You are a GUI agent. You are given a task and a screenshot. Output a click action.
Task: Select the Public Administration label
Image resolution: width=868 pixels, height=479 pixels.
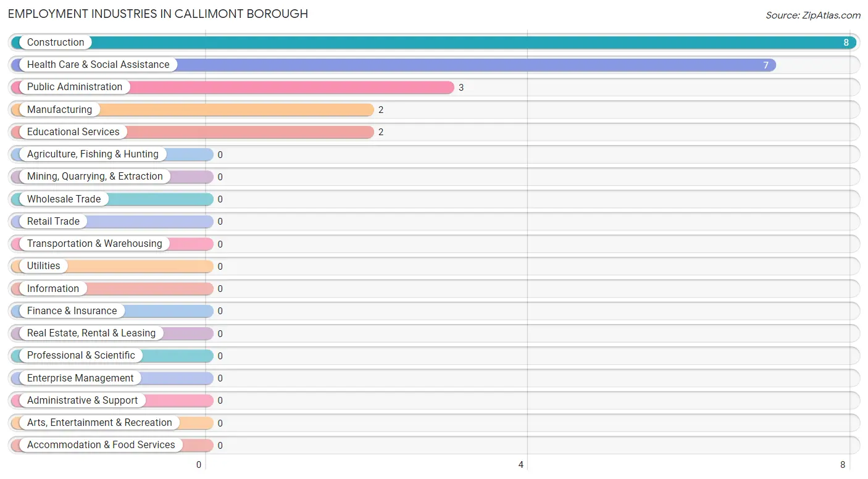pyautogui.click(x=75, y=87)
